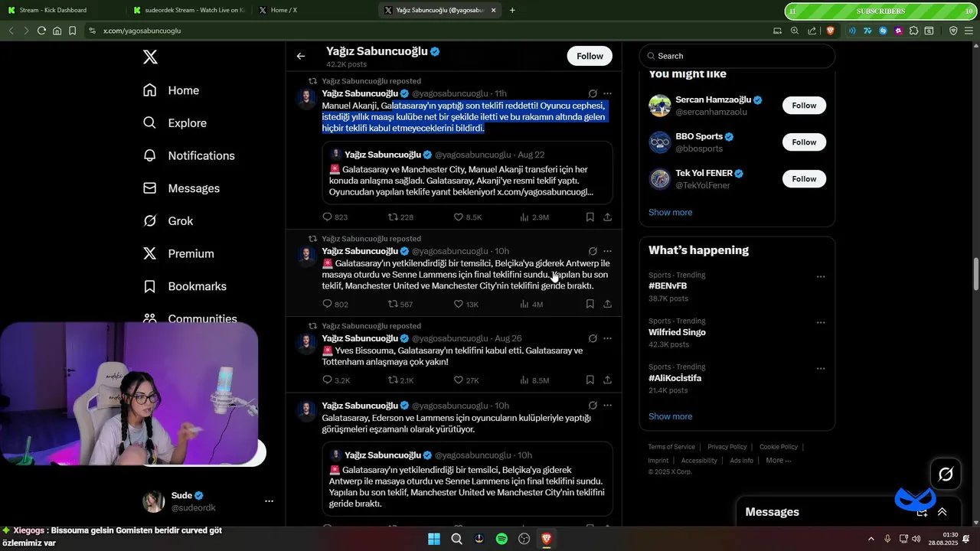Reply to the Manuel Akanji post (823 replies)
Screen dimensions: 980x551
(x=335, y=217)
